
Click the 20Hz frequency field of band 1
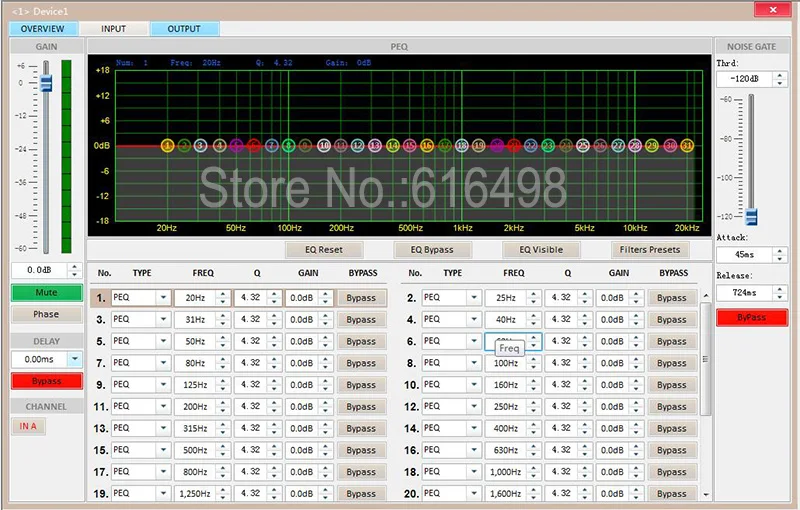coord(195,298)
